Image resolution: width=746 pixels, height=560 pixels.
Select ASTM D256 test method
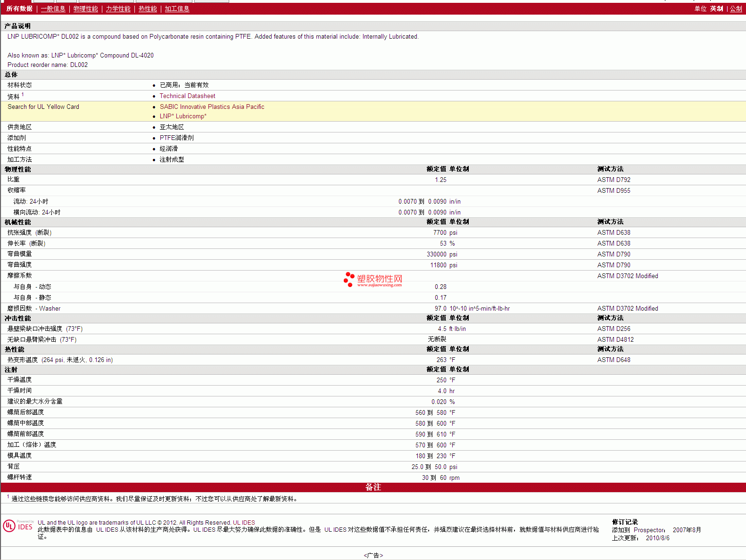pos(613,329)
